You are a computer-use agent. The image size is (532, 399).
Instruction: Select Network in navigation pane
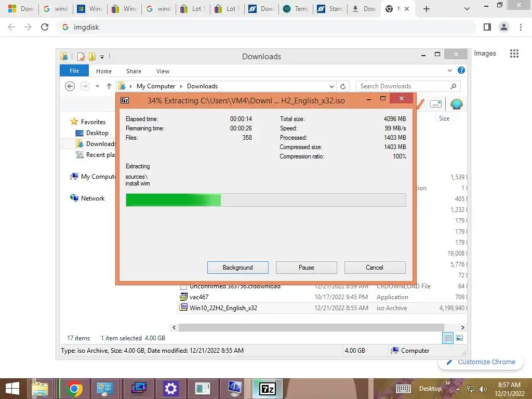(87, 198)
